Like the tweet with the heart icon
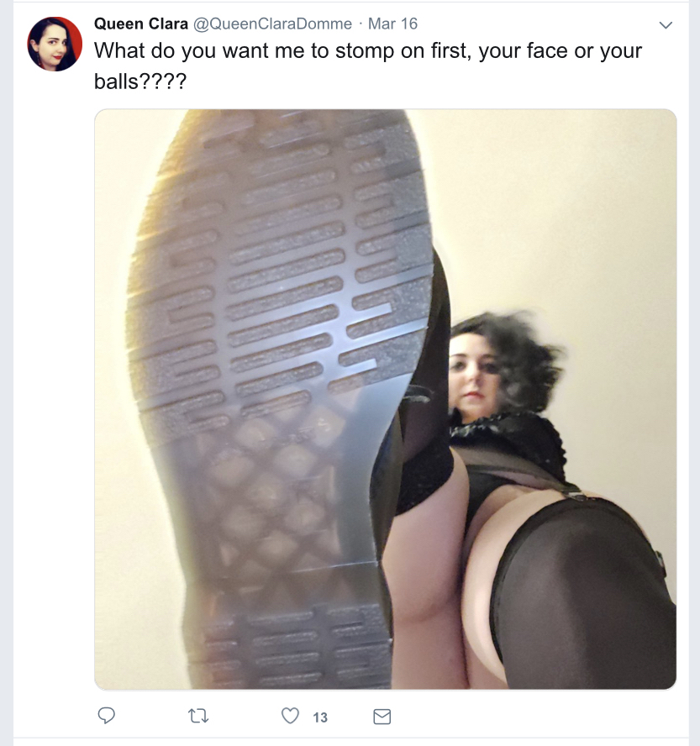Viewport: 700px width, 746px height. 290,716
